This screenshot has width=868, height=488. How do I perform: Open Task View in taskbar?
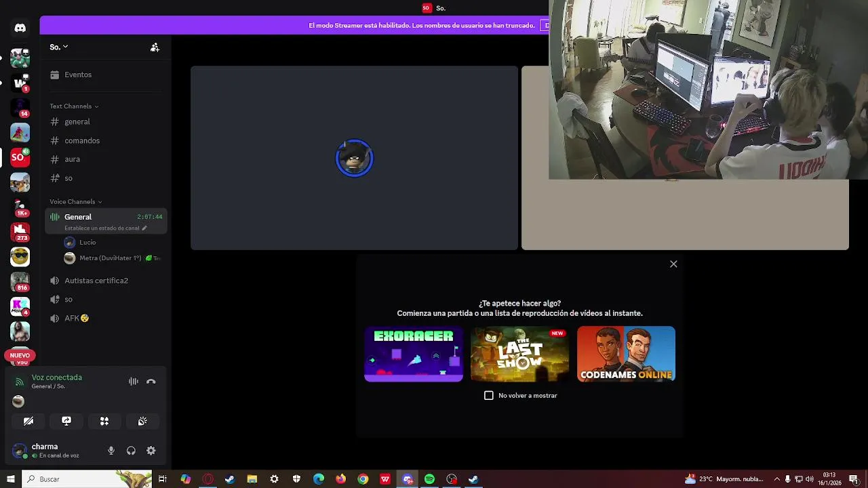coord(163,479)
